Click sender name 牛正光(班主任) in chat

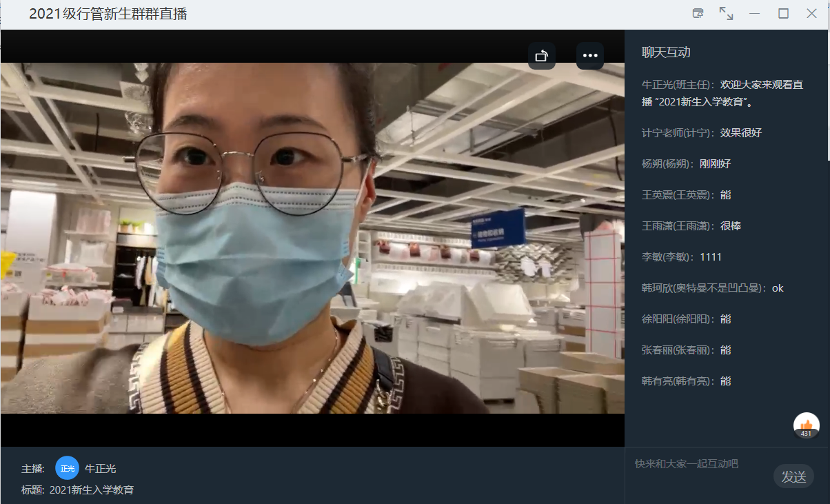click(x=678, y=85)
